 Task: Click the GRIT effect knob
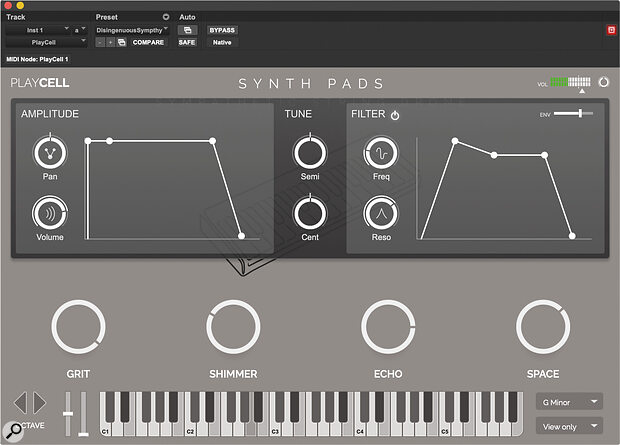(78, 327)
